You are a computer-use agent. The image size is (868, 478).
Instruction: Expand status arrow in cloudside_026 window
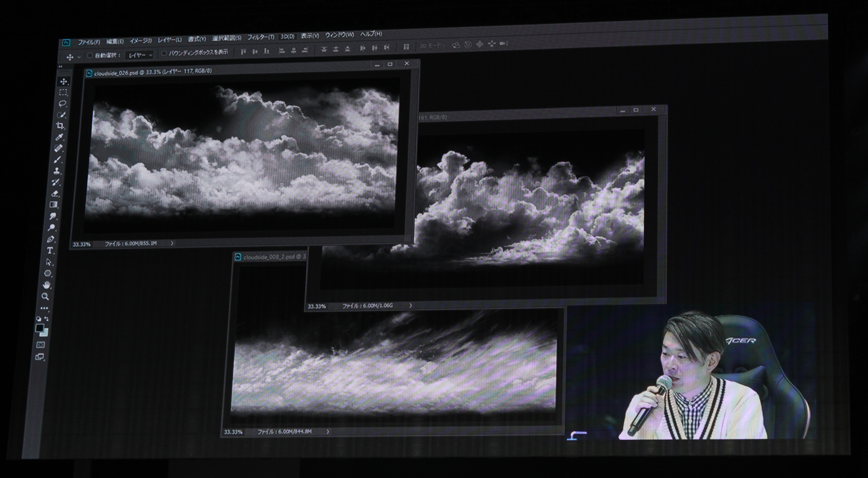[x=172, y=243]
